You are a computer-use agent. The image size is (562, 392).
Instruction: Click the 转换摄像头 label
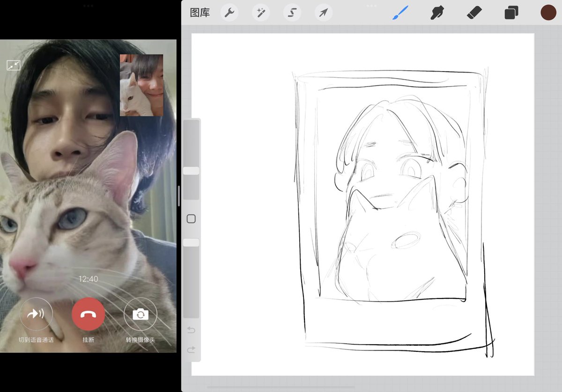click(140, 340)
